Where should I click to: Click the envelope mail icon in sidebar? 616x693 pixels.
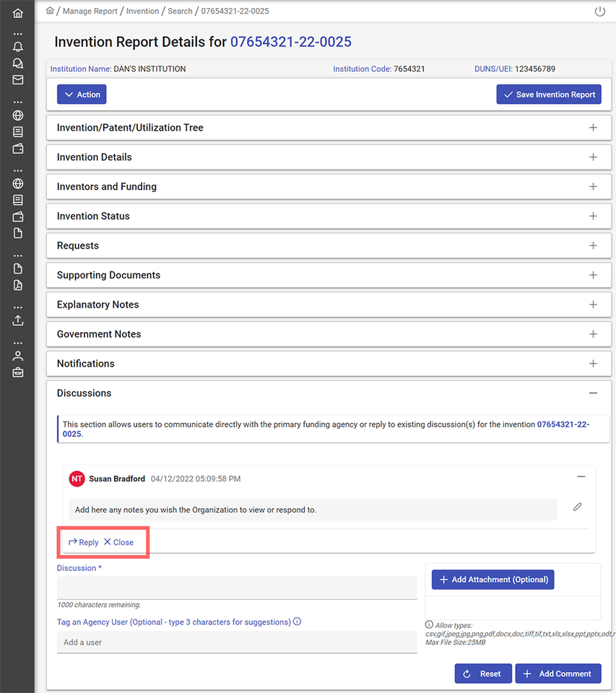(18, 80)
